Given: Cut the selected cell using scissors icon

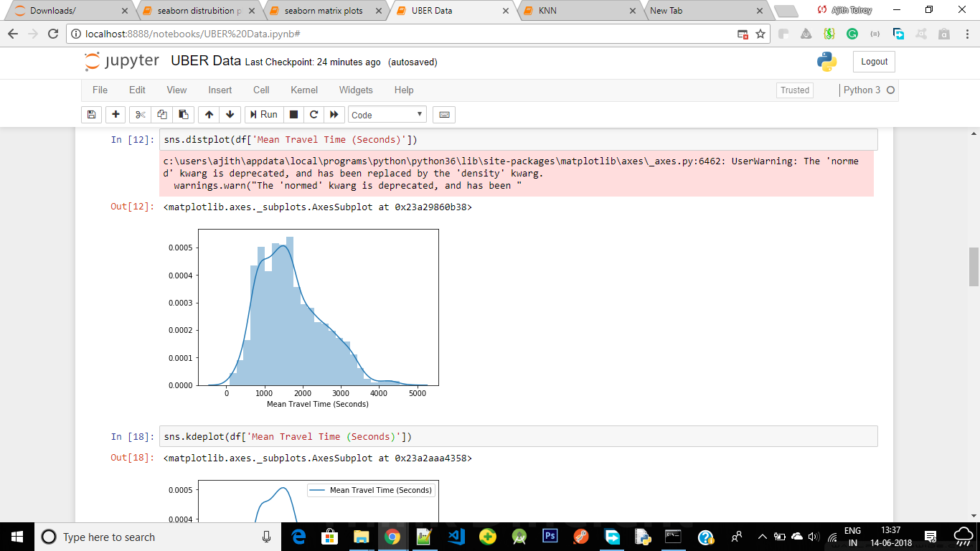Looking at the screenshot, I should (x=139, y=114).
